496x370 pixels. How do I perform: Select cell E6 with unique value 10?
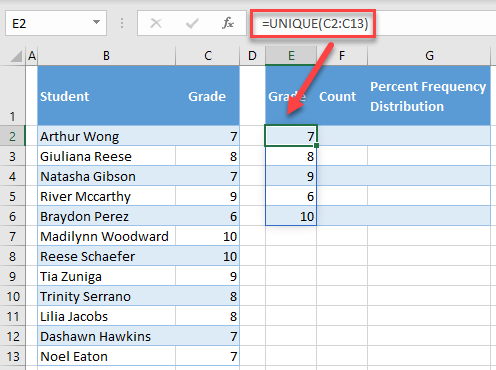tap(291, 216)
